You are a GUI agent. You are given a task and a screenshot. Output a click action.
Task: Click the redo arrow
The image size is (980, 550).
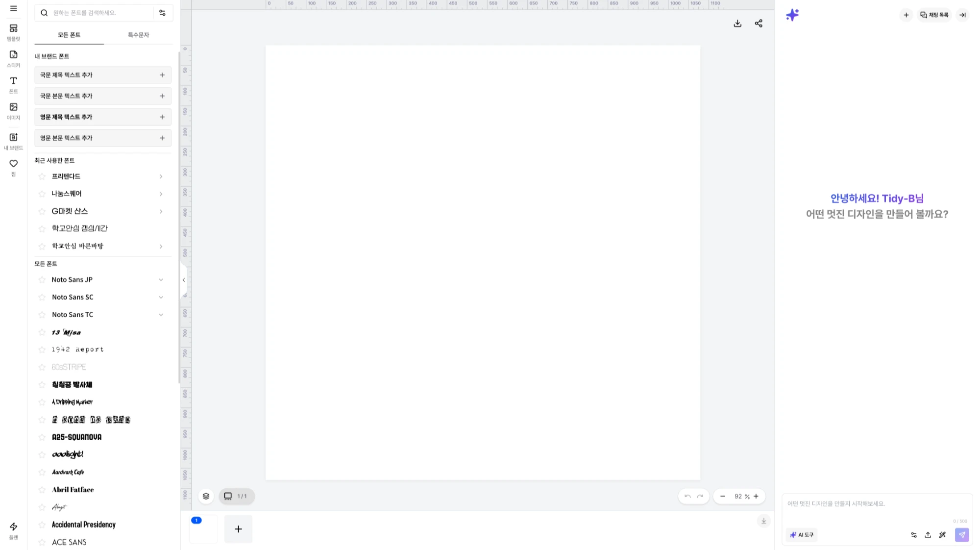(x=700, y=496)
